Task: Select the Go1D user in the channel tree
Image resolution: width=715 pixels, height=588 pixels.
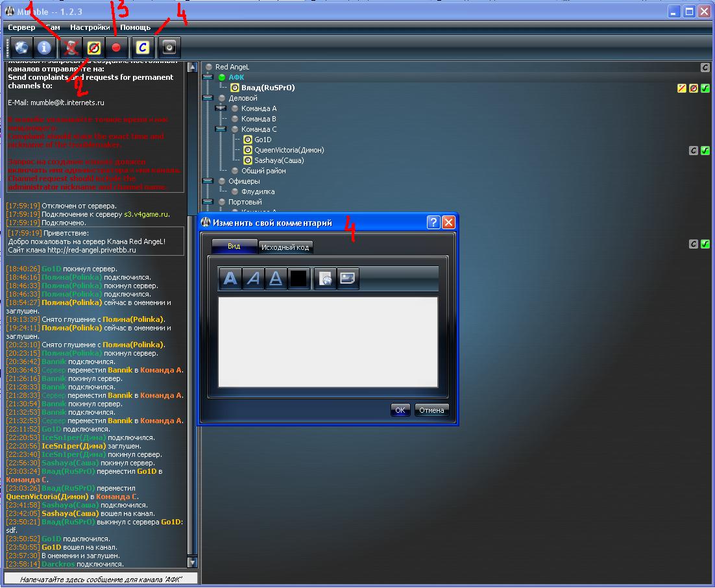Action: tap(263, 140)
